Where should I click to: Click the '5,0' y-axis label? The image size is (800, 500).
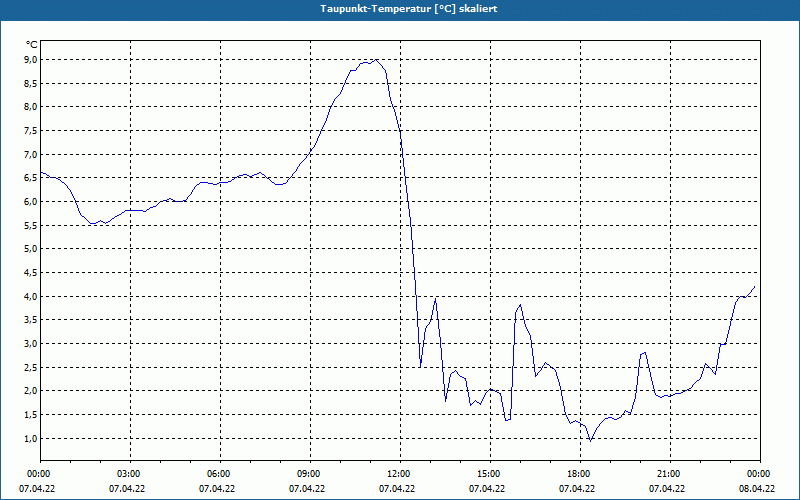click(x=31, y=249)
